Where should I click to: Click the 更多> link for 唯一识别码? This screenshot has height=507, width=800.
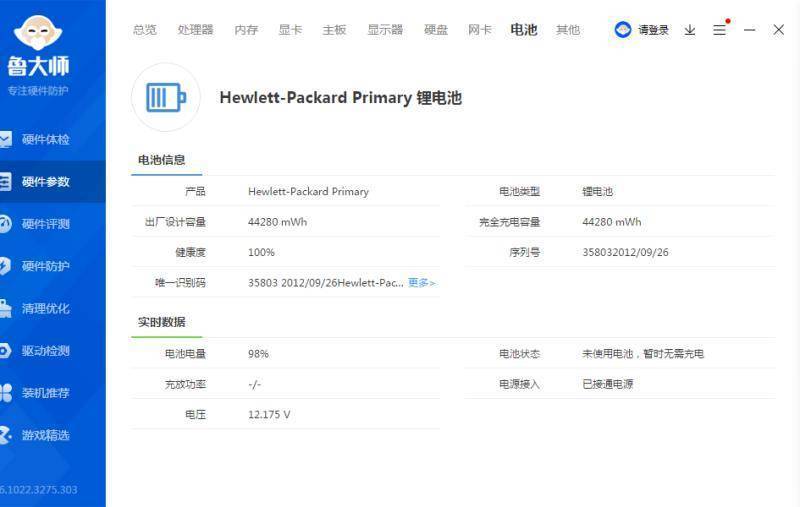[x=421, y=283]
